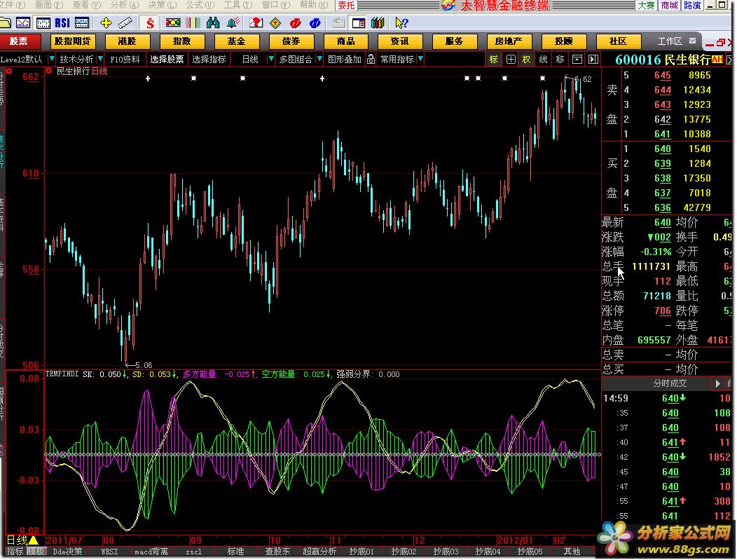Toggle the 标 marker button
Viewport: 737px width, 560px height.
[x=493, y=60]
